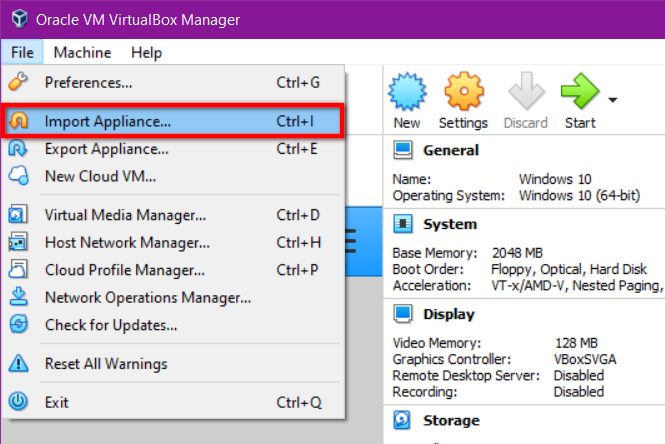This screenshot has height=444, width=665.
Task: Open Host Network Manager... entry
Action: tap(173, 243)
